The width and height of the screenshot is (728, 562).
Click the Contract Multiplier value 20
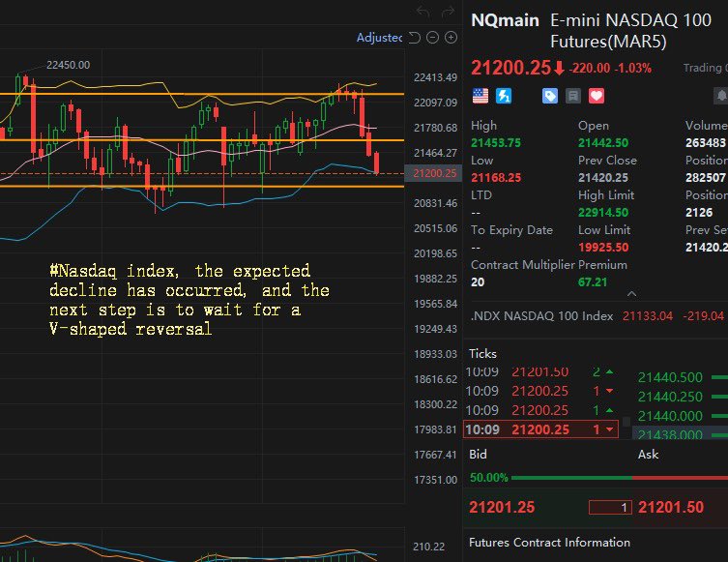click(x=478, y=282)
